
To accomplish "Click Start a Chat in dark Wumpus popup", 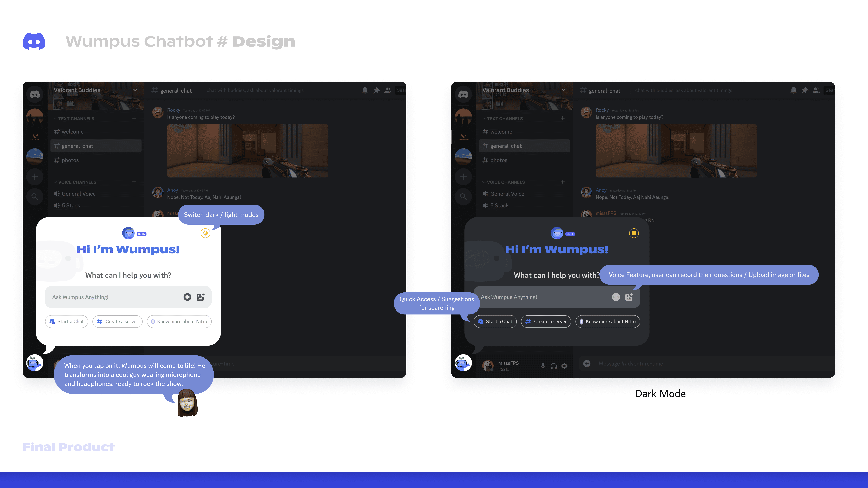I will click(495, 322).
